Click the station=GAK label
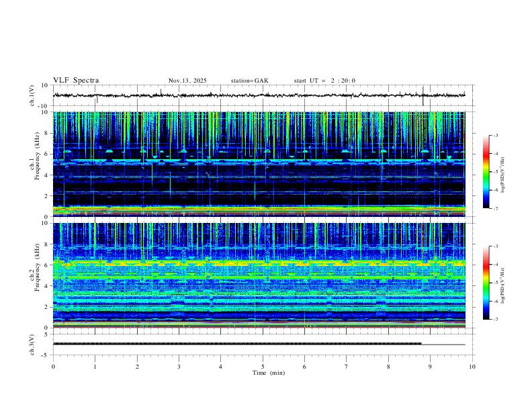This screenshot has height=411, width=532. click(x=249, y=81)
